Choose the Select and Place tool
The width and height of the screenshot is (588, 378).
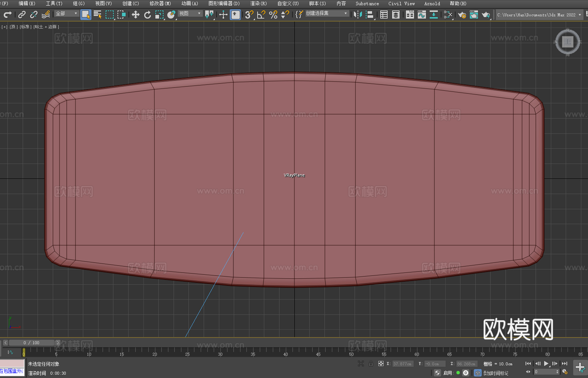click(171, 14)
